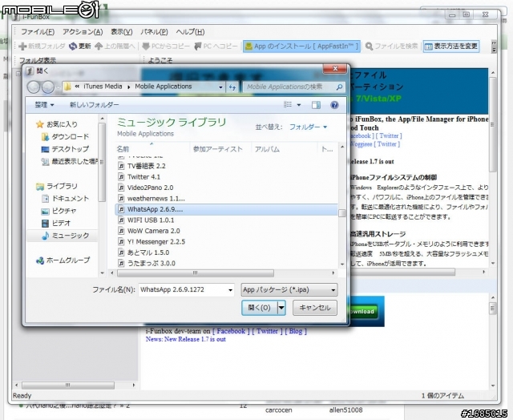This screenshot has height=420, width=513.
Task: Open the address path dropdown arrow
Action: [220, 87]
